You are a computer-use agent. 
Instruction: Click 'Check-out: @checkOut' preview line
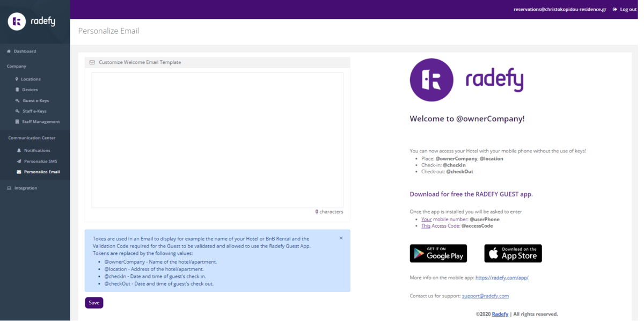click(x=447, y=172)
